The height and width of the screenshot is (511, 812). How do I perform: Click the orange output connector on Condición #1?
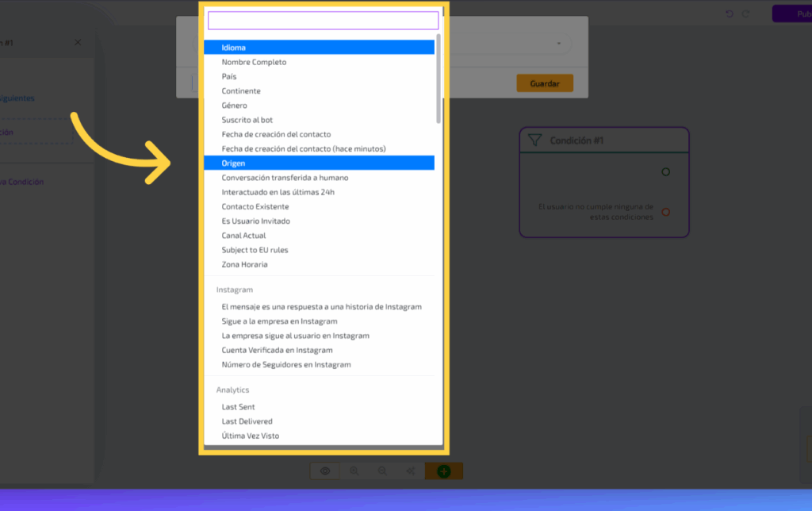pos(665,212)
